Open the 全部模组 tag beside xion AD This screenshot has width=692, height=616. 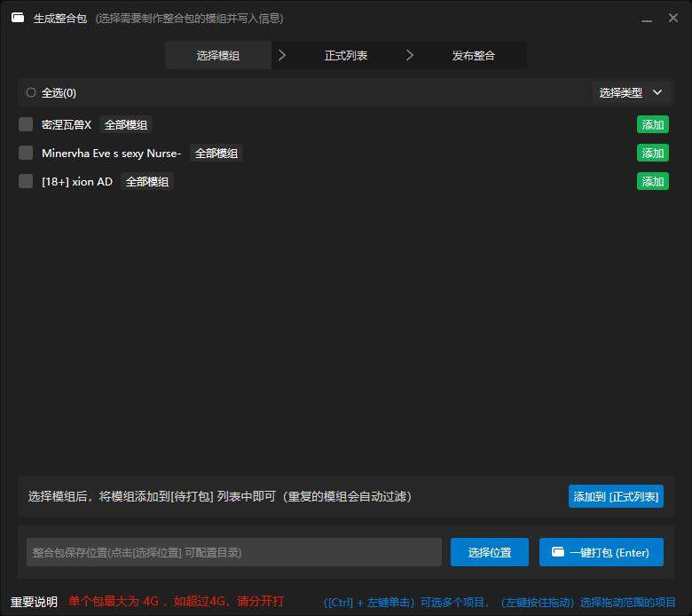tap(147, 181)
